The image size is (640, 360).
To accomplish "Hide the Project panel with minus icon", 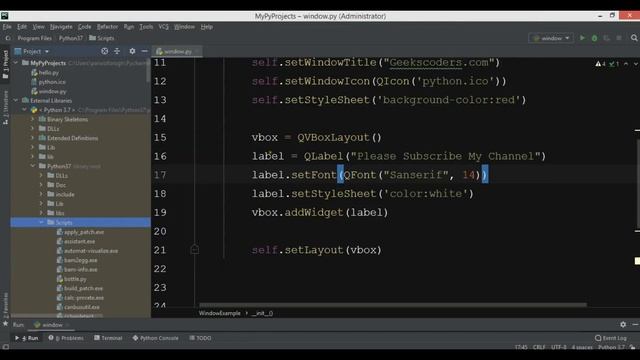I will 144,51.
